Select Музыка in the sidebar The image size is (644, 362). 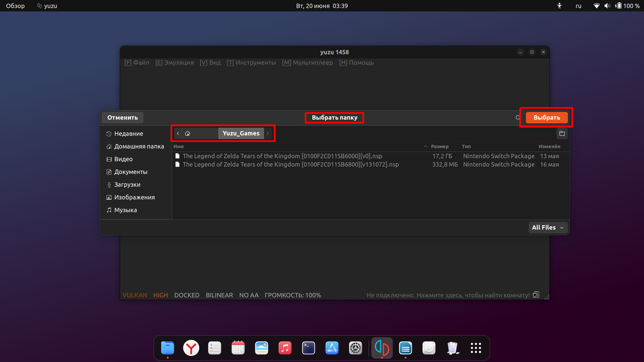coord(137,210)
